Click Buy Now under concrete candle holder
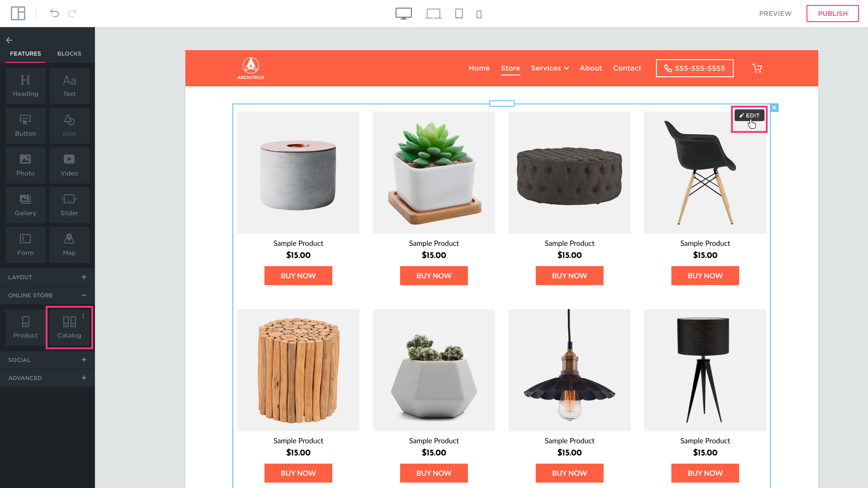Screen dimensions: 868x488 (x=298, y=276)
